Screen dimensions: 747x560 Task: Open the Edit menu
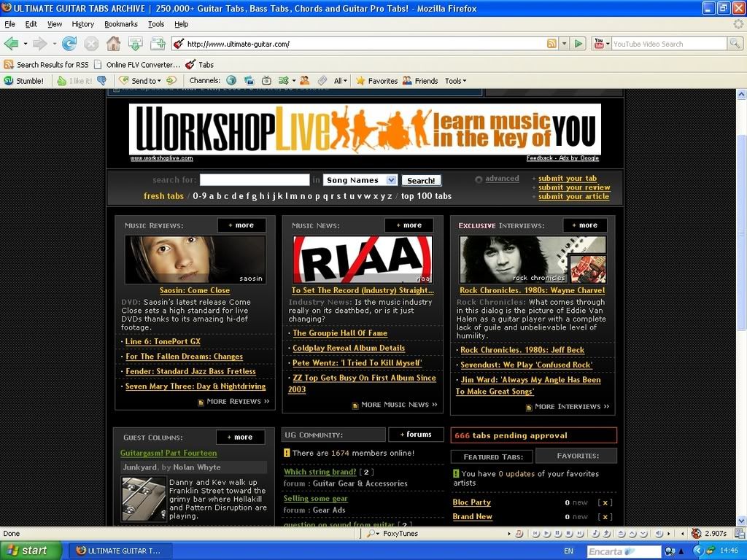point(31,24)
